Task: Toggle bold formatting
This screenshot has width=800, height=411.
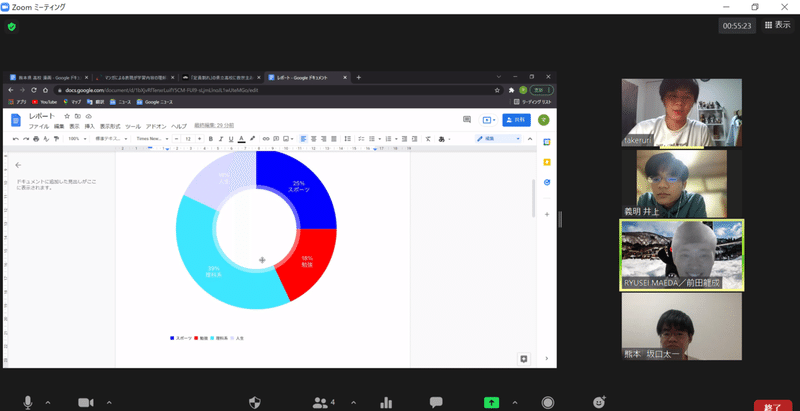Action: pos(211,139)
